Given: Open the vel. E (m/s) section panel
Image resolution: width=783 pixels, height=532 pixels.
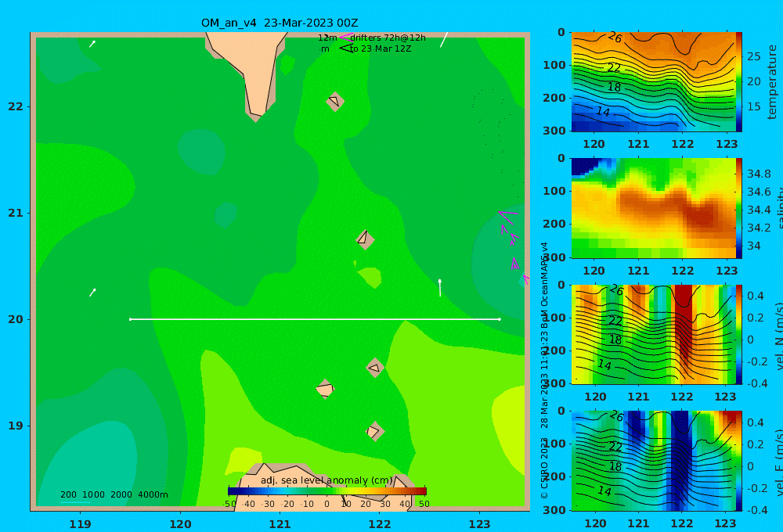Looking at the screenshot, I should tap(653, 461).
